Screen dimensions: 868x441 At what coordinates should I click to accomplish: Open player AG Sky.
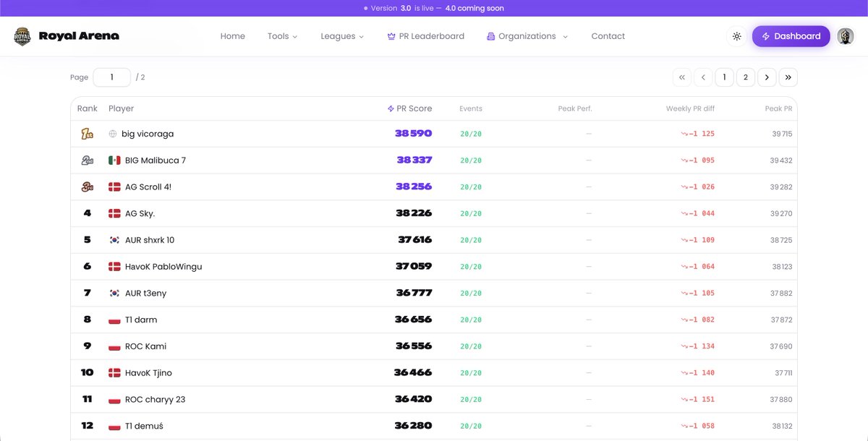pos(140,213)
